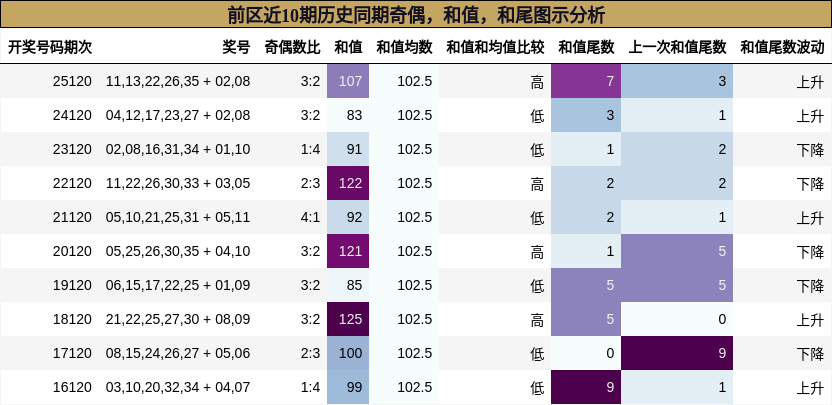Image resolution: width=832 pixels, height=405 pixels.
Task: Select issue number 17120
Action: coord(72,353)
